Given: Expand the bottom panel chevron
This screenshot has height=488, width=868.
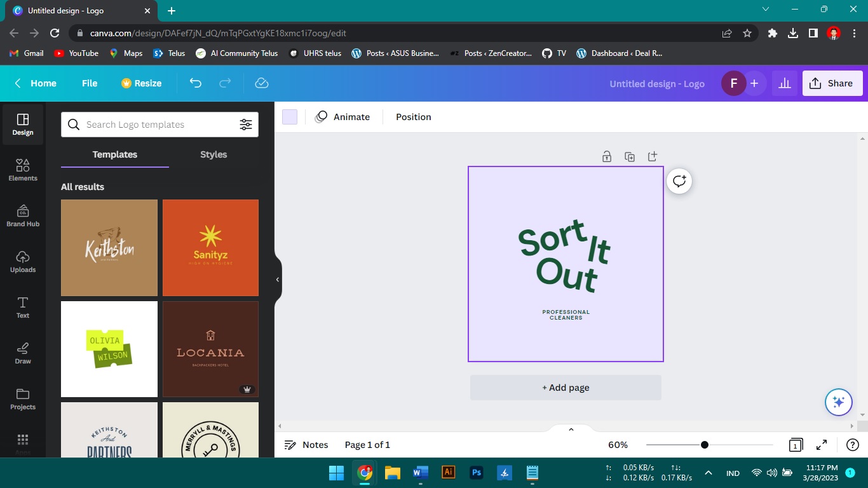Looking at the screenshot, I should tap(570, 429).
